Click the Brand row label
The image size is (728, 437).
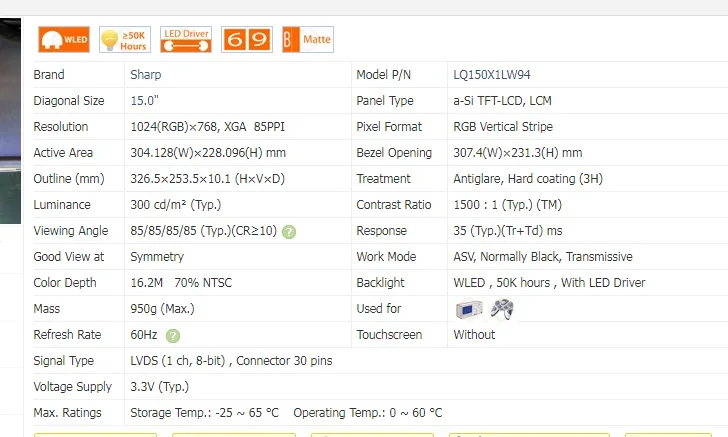tap(49, 75)
